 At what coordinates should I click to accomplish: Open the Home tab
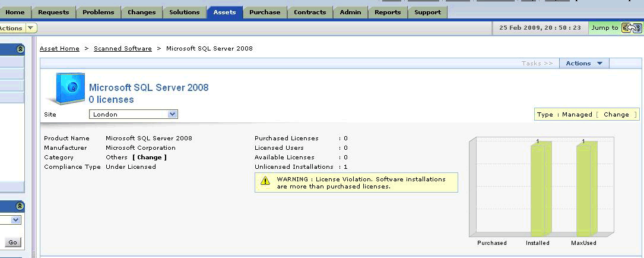15,12
